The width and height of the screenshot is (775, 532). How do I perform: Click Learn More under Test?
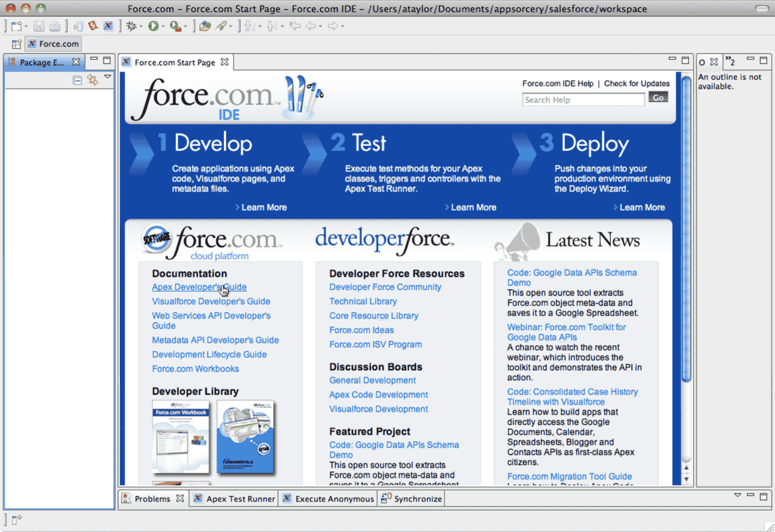tap(474, 207)
